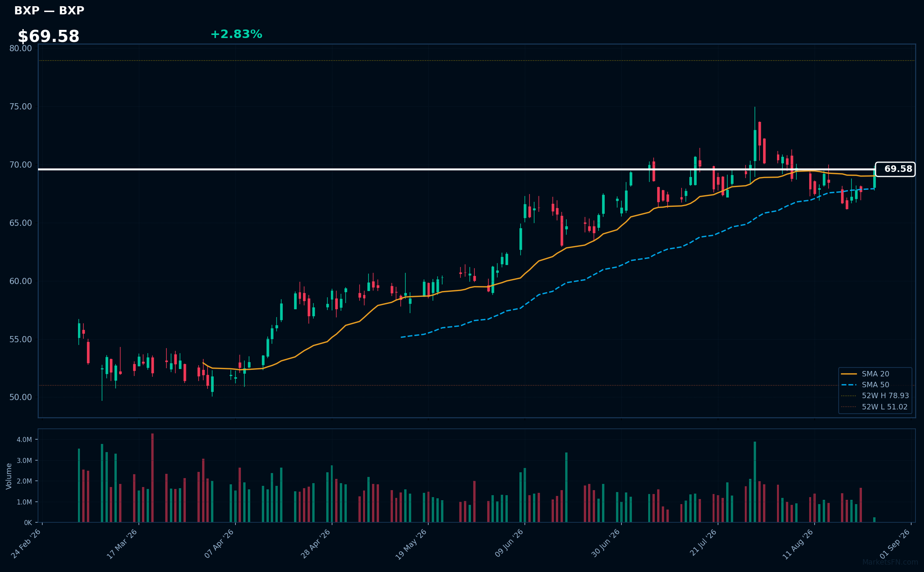Viewport: 924px width, 572px height.
Task: Click the tallest red volume bar in March
Action: pyautogui.click(x=152, y=478)
